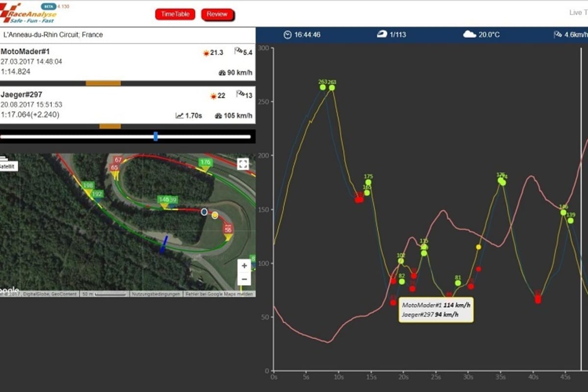Image resolution: width=588 pixels, height=392 pixels.
Task: Click the red Review button
Action: (x=217, y=14)
